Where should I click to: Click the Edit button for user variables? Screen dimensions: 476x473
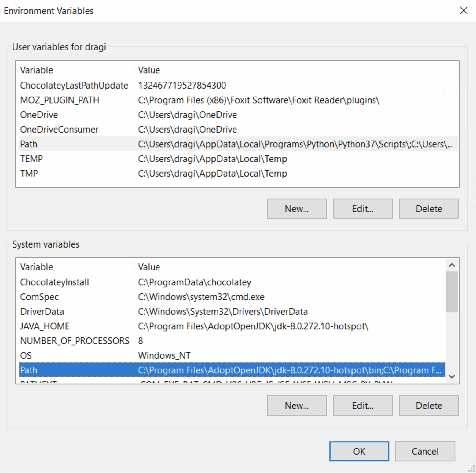[362, 209]
